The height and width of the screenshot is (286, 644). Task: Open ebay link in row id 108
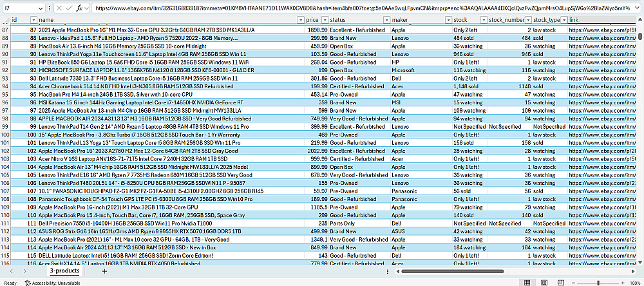pos(602,199)
